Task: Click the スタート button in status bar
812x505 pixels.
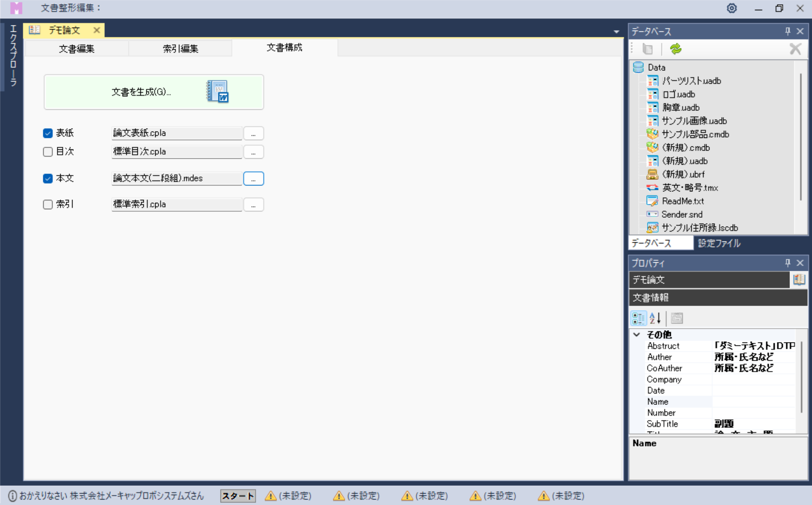Action: click(238, 496)
